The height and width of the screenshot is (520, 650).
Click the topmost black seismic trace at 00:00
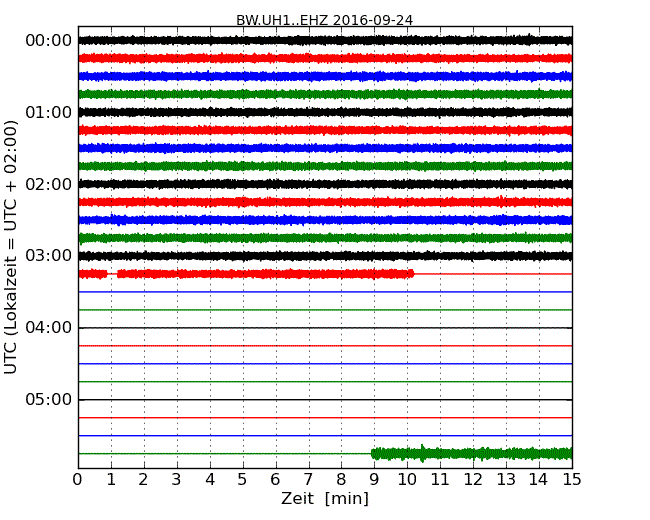tap(324, 40)
